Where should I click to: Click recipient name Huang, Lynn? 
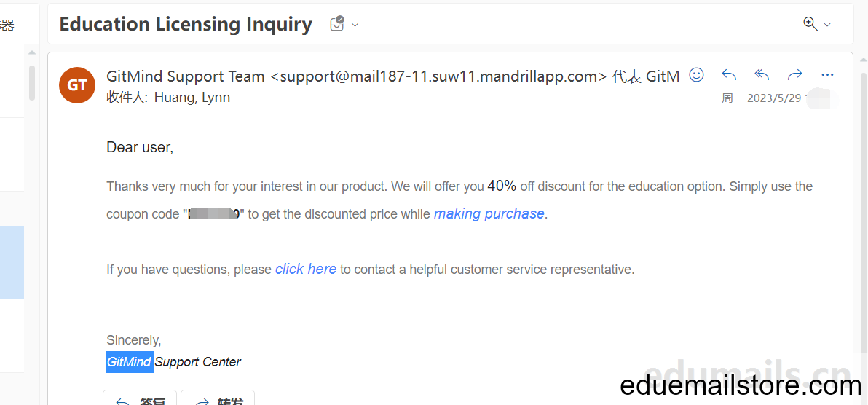[x=192, y=98]
